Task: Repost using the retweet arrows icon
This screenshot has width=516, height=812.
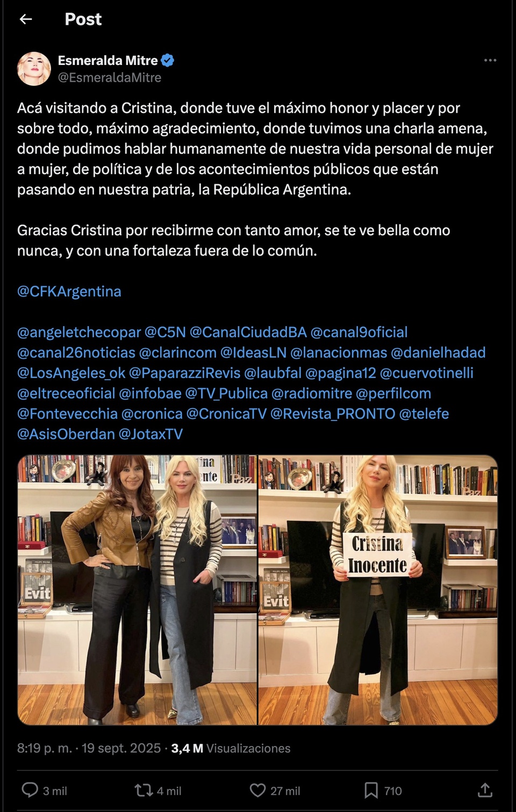Action: click(x=144, y=790)
